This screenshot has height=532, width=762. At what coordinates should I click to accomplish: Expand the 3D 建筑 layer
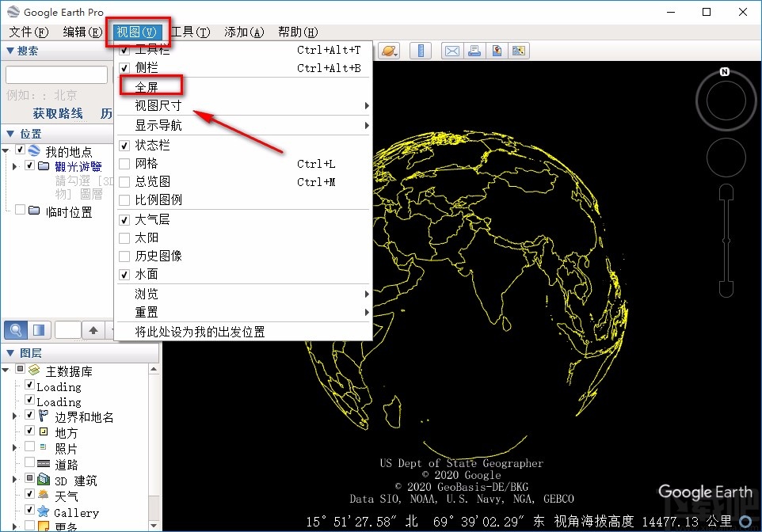pos(14,480)
